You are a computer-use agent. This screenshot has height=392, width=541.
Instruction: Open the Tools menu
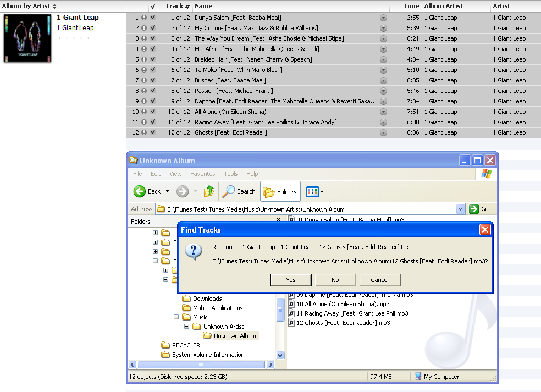coord(231,174)
